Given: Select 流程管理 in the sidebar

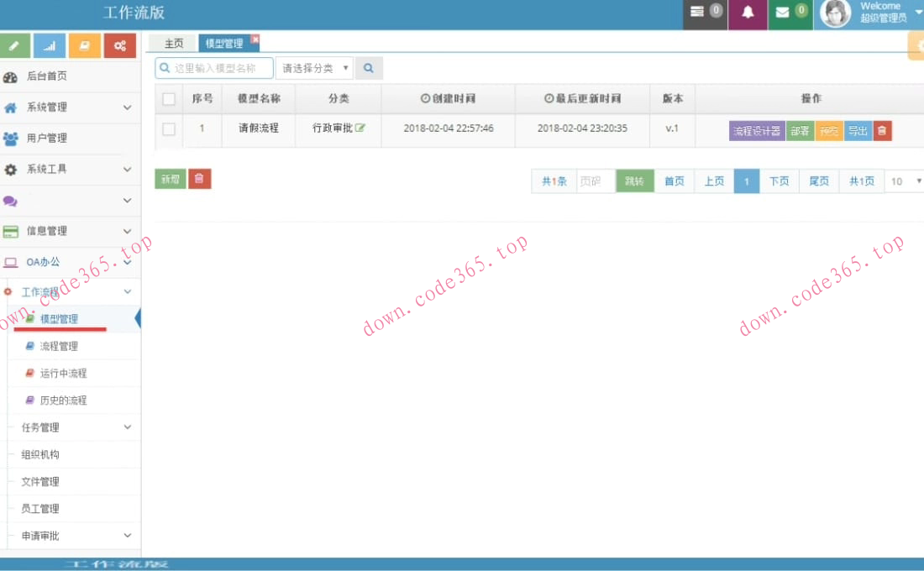Looking at the screenshot, I should [59, 346].
